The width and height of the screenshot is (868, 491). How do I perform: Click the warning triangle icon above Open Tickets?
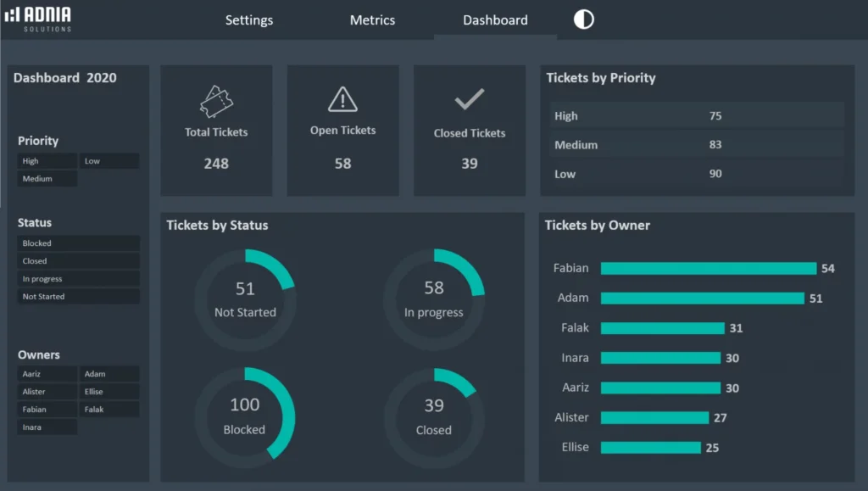point(342,98)
